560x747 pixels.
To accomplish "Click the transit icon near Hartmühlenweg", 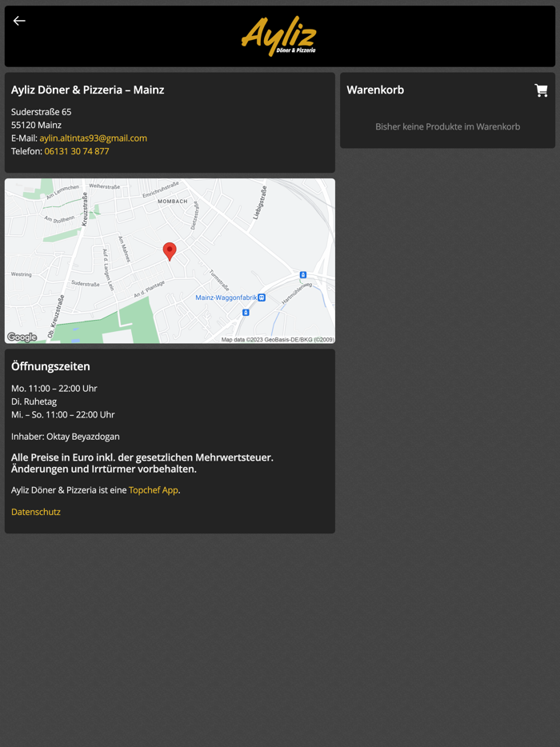I will (303, 275).
